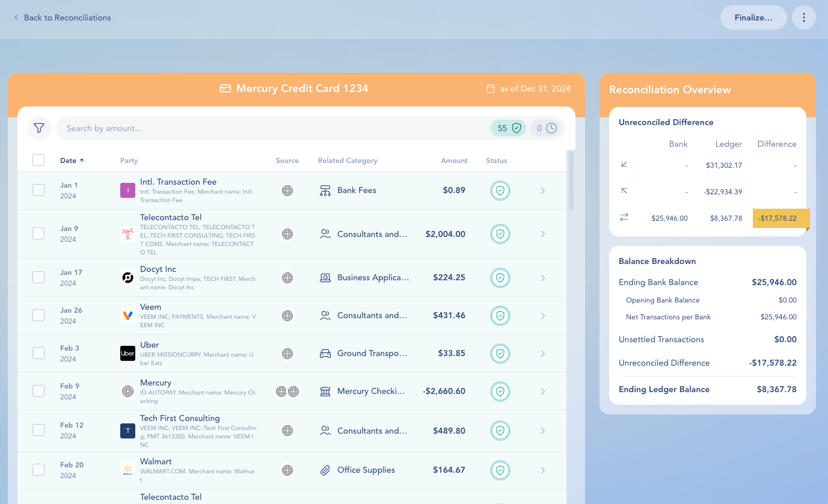Viewport: 828px width, 504px height.
Task: Click the Ending Bank Balance $25,946.00 value
Action: (774, 282)
